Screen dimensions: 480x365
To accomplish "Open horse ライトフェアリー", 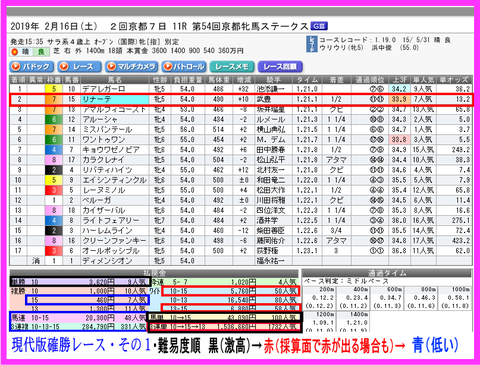I will click(111, 221).
